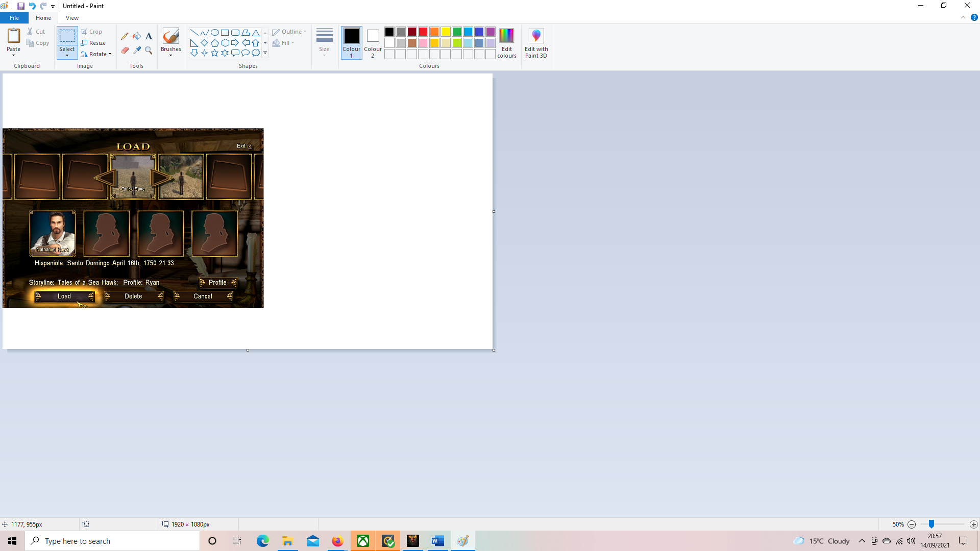The width and height of the screenshot is (980, 551).
Task: Click the Brushes tool icon
Action: (x=170, y=36)
